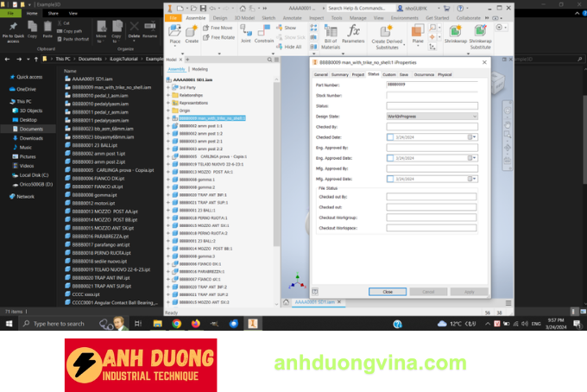
Task: Click the Close button in iProperties
Action: [388, 291]
